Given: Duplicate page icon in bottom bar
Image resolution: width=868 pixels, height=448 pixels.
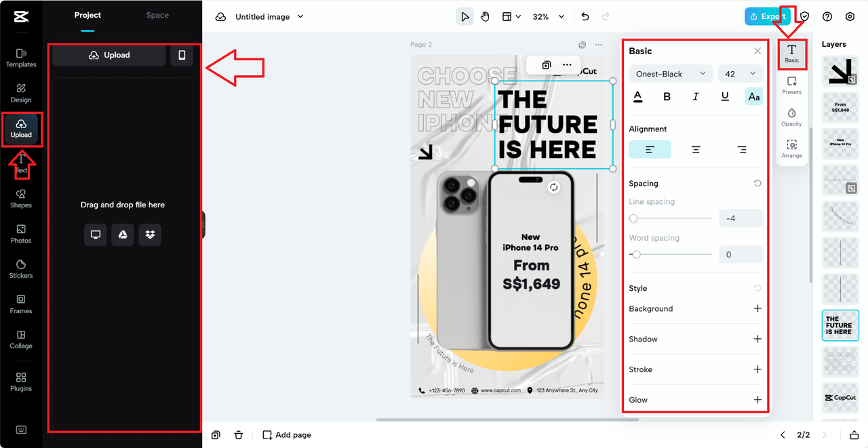Looking at the screenshot, I should [216, 435].
